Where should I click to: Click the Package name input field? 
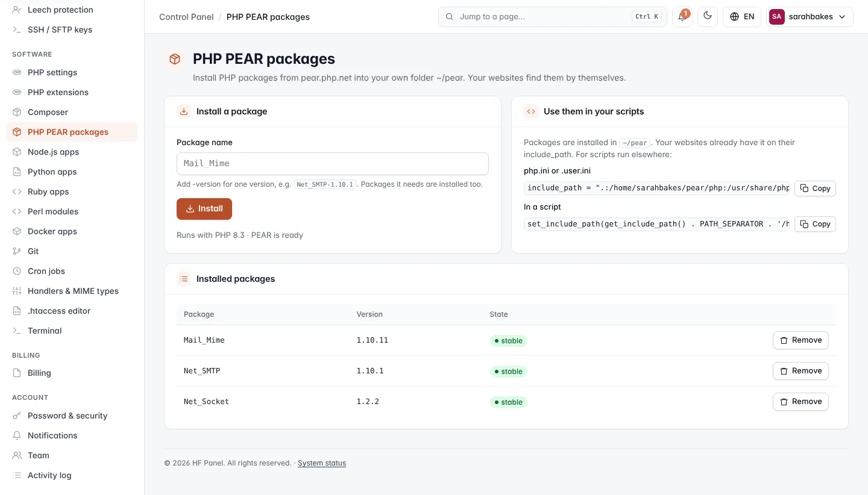(x=333, y=163)
